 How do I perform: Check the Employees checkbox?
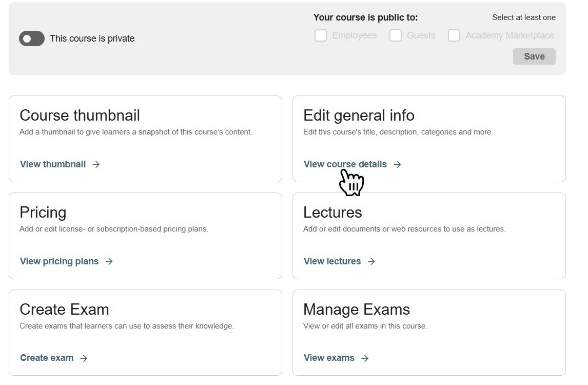(321, 35)
